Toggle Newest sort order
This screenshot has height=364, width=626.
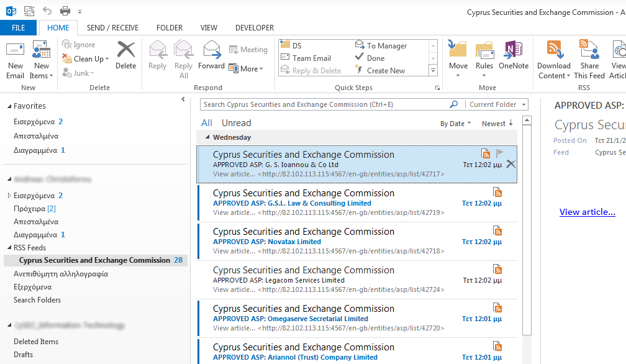[497, 124]
